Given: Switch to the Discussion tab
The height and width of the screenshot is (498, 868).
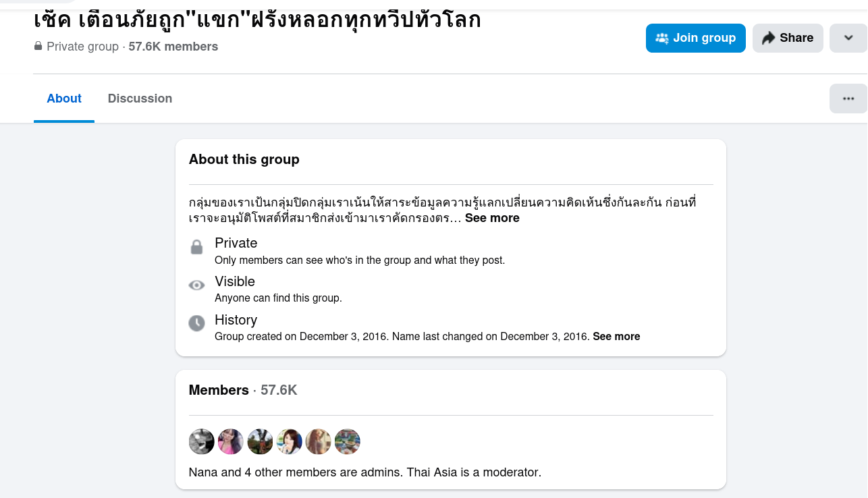Looking at the screenshot, I should tap(140, 99).
